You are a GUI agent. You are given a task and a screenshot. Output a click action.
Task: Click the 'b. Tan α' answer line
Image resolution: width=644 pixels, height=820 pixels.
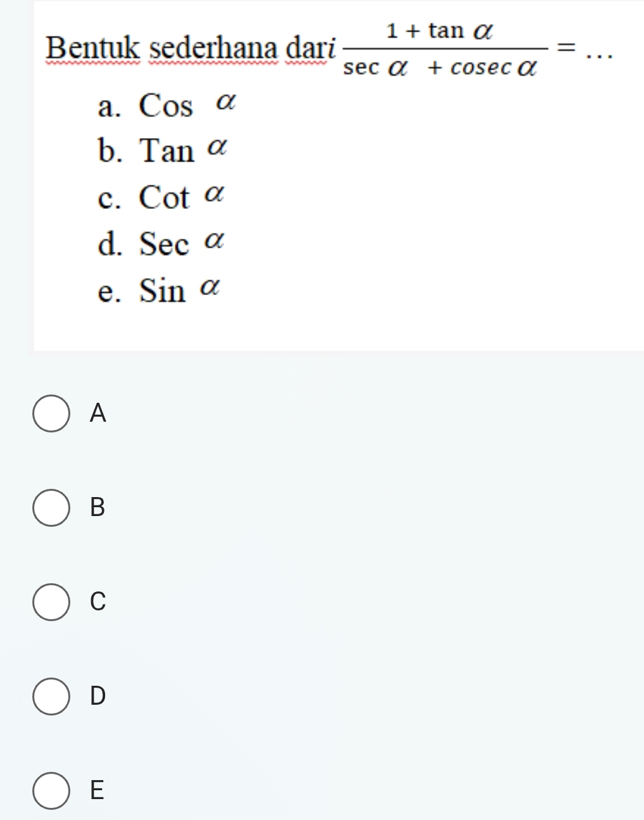coord(162,151)
